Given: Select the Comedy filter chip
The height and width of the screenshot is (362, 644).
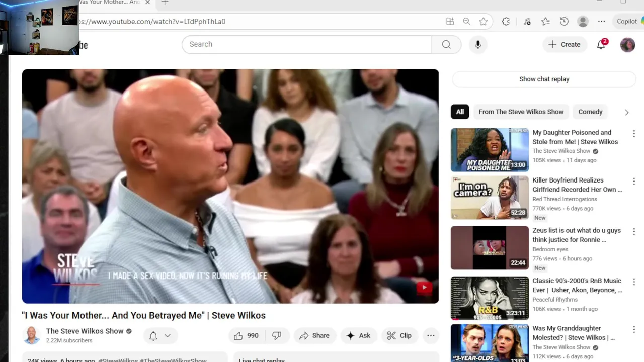Looking at the screenshot, I should (590, 112).
